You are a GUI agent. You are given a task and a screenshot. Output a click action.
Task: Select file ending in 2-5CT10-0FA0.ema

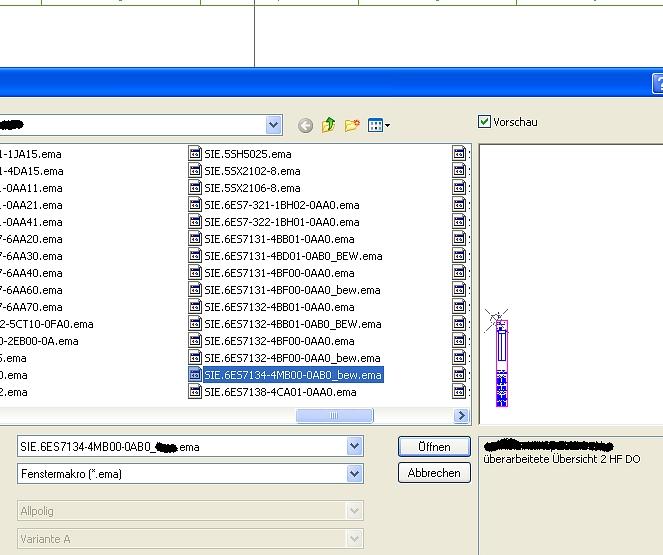click(47, 324)
